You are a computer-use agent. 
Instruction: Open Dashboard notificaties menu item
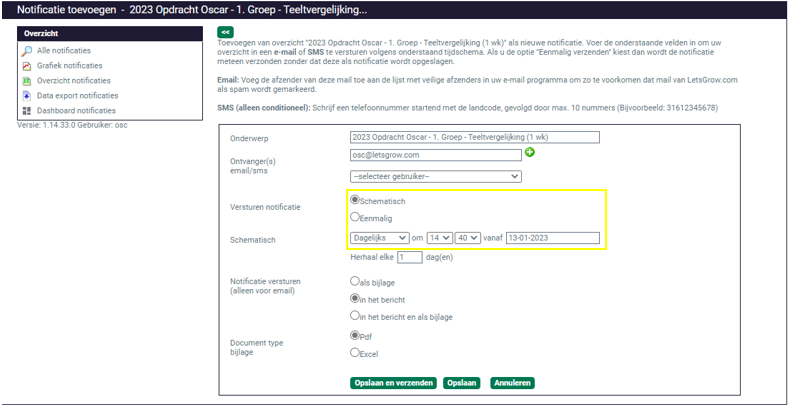pyautogui.click(x=76, y=110)
